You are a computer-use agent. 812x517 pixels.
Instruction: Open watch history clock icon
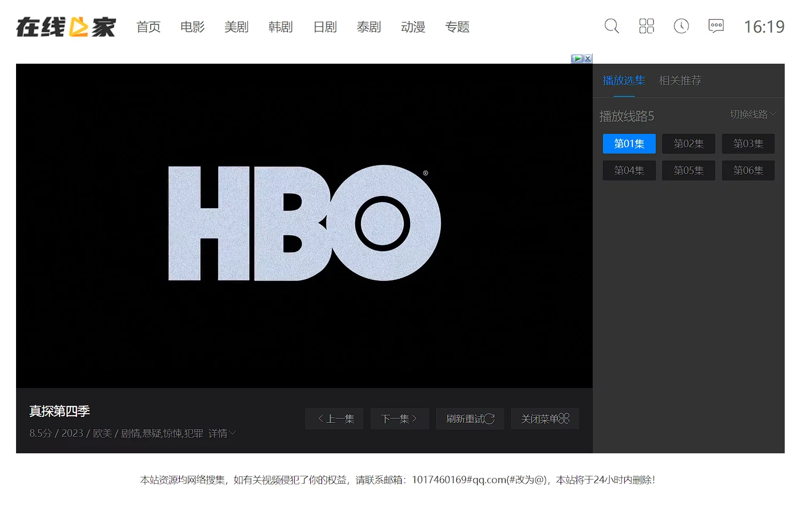(x=681, y=26)
